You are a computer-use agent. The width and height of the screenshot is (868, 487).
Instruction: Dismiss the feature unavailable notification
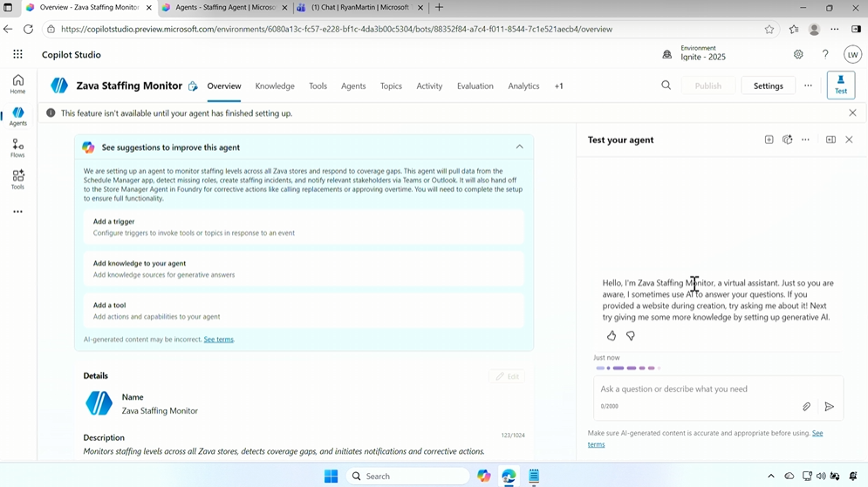852,113
